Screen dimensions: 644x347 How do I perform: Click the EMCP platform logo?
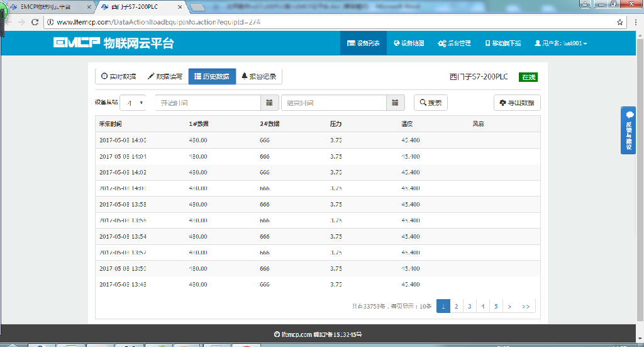[113, 43]
